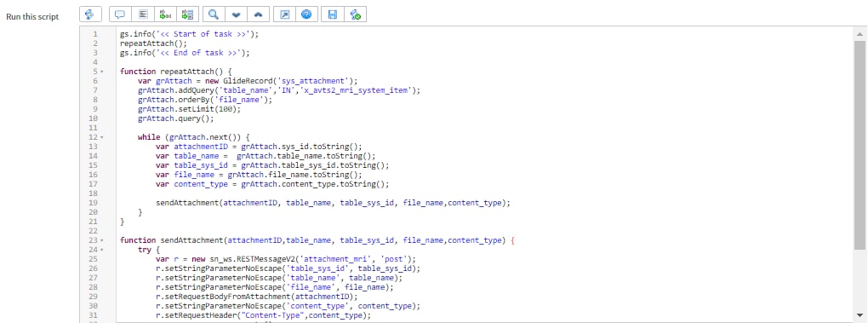The image size is (868, 323).
Task: Toggle full screen editor icon
Action: point(284,14)
